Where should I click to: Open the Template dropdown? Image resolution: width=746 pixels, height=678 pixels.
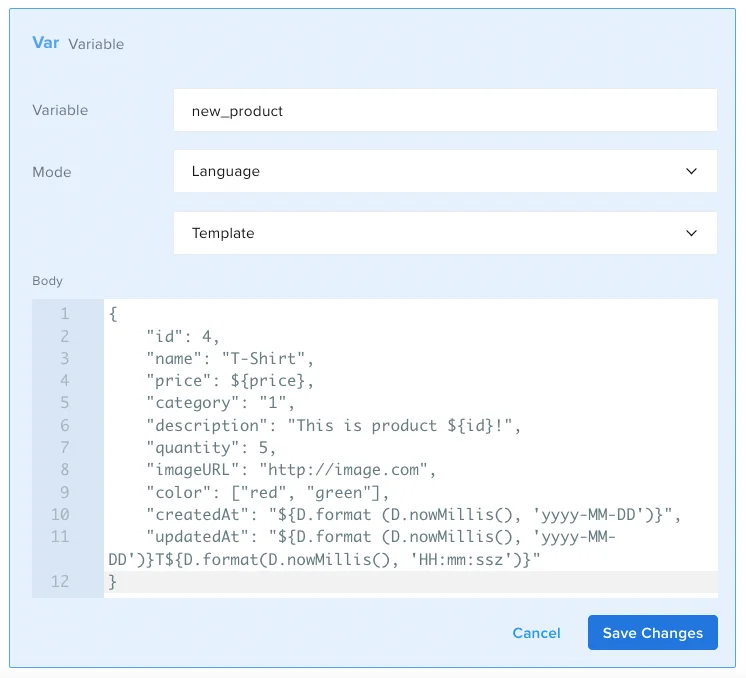[x=445, y=233]
